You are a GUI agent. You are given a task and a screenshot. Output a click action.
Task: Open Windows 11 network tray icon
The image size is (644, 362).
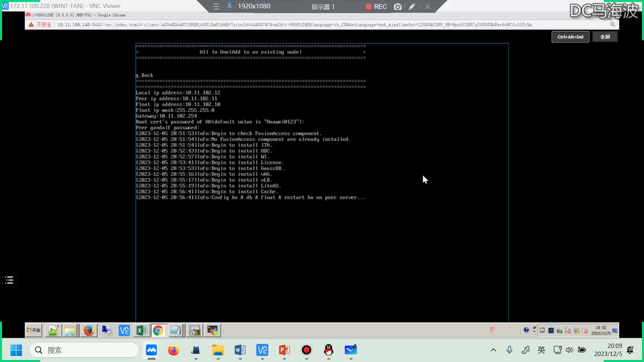[557, 350]
